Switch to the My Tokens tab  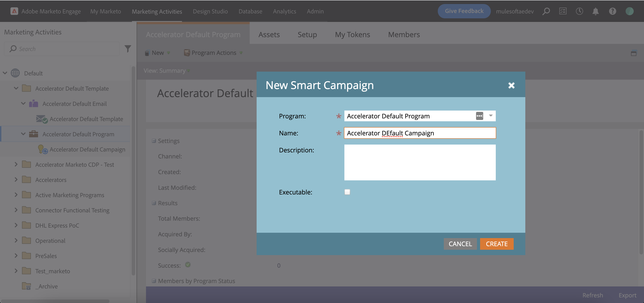(352, 34)
